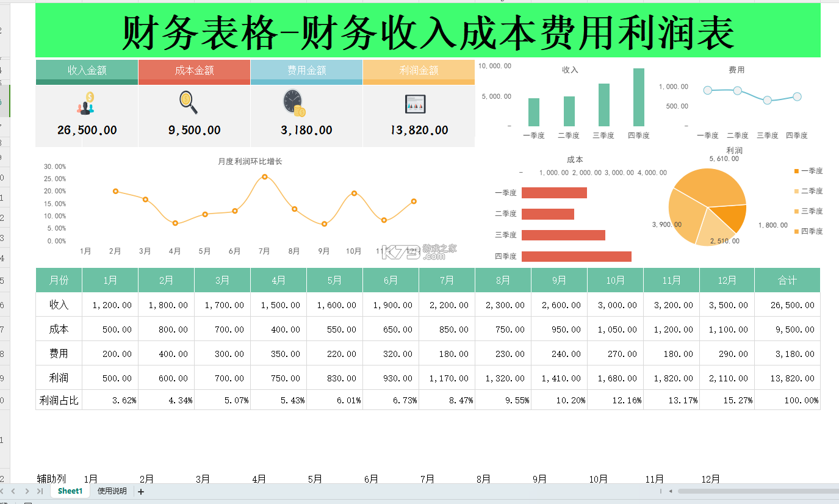The image size is (839, 504).
Task: Click September profit cell 1,410.00
Action: click(x=560, y=378)
